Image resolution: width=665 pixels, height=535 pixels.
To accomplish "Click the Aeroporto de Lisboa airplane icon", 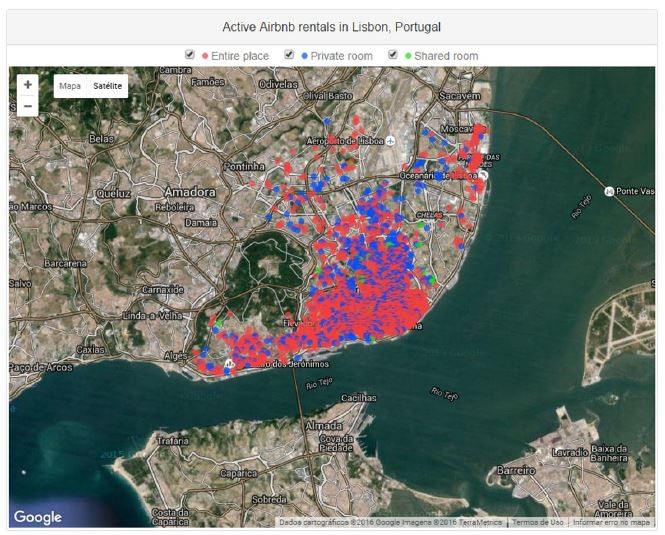I will click(391, 140).
